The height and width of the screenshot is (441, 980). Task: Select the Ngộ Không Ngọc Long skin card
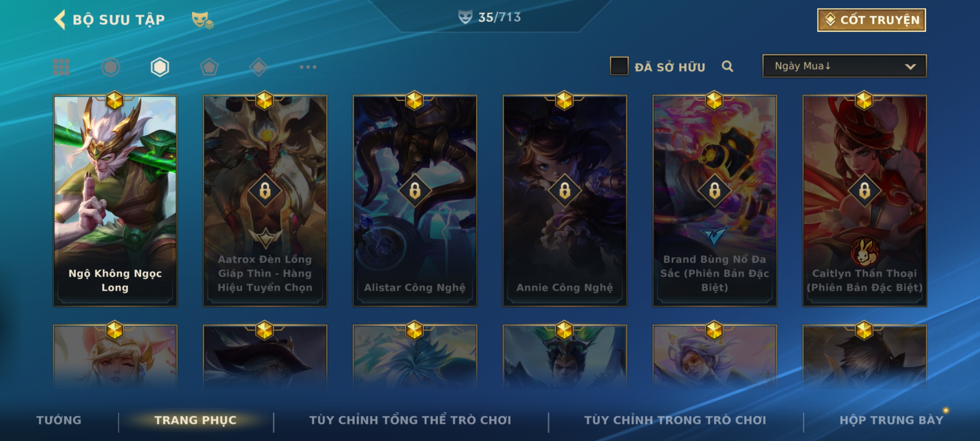point(115,201)
